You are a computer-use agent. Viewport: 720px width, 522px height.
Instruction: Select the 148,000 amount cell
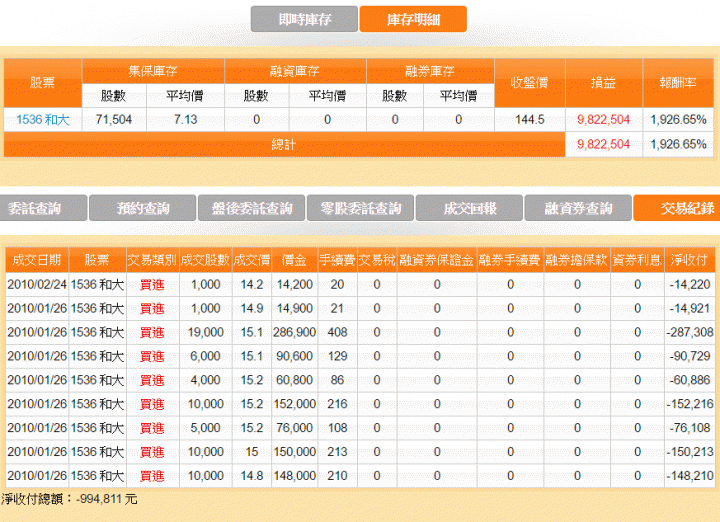click(x=294, y=476)
